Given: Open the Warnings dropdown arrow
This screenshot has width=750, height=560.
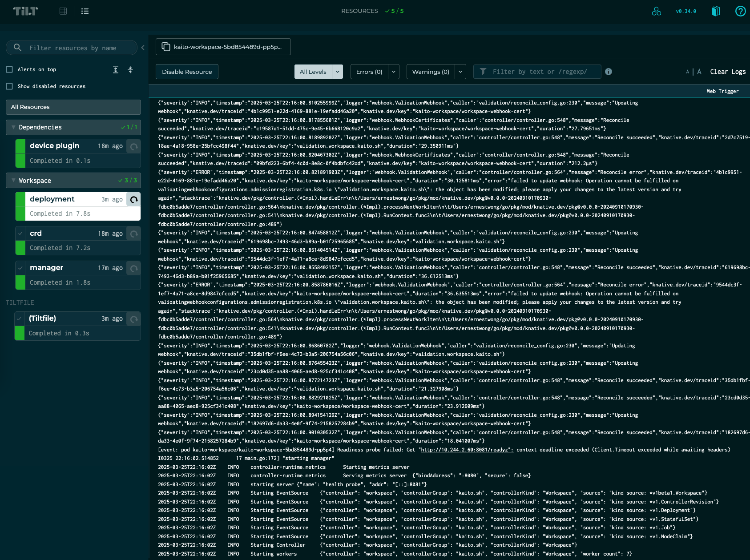Looking at the screenshot, I should [x=460, y=72].
